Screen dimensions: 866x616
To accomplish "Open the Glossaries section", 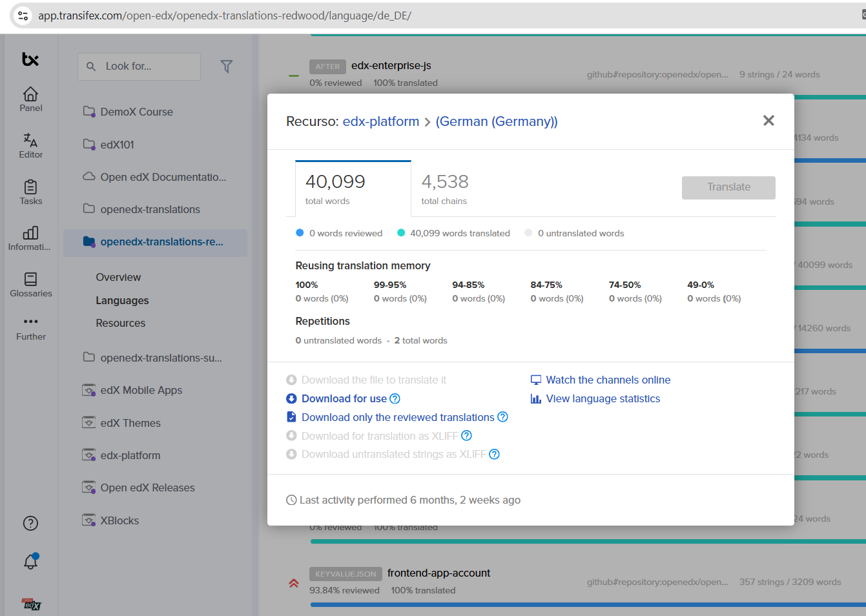I will click(30, 285).
